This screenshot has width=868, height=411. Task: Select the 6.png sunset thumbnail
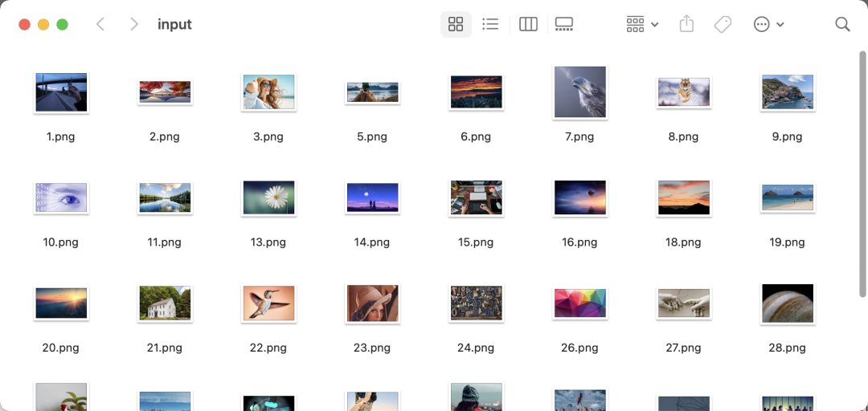tap(476, 92)
